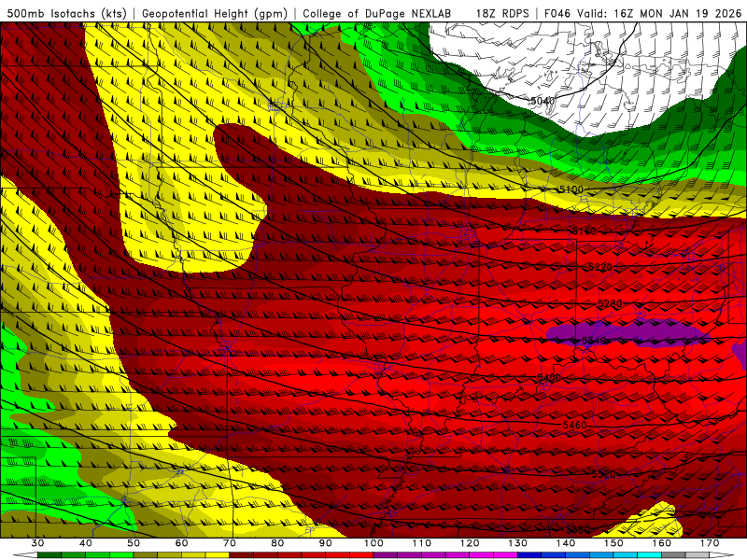Click the '140' value on the color scale

(566, 543)
